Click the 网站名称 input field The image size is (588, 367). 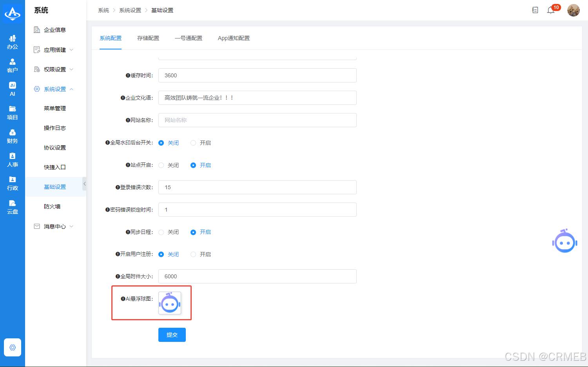tap(257, 120)
